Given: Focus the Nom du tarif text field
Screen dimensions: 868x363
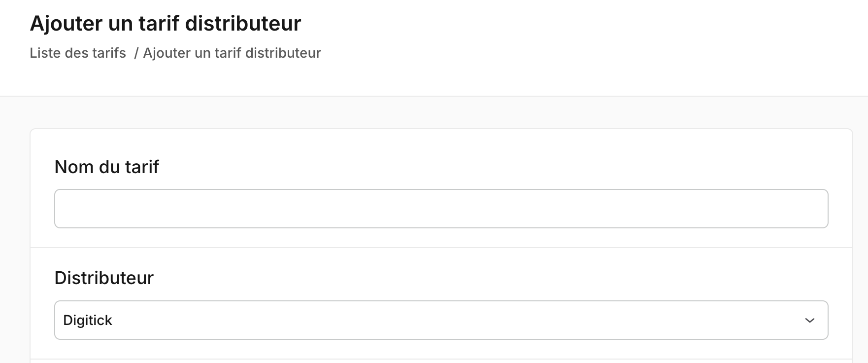Looking at the screenshot, I should 441,209.
